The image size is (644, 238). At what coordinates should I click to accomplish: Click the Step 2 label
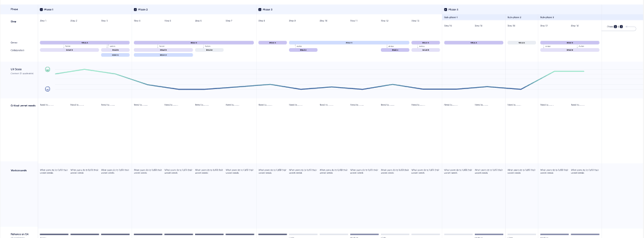(x=74, y=20)
